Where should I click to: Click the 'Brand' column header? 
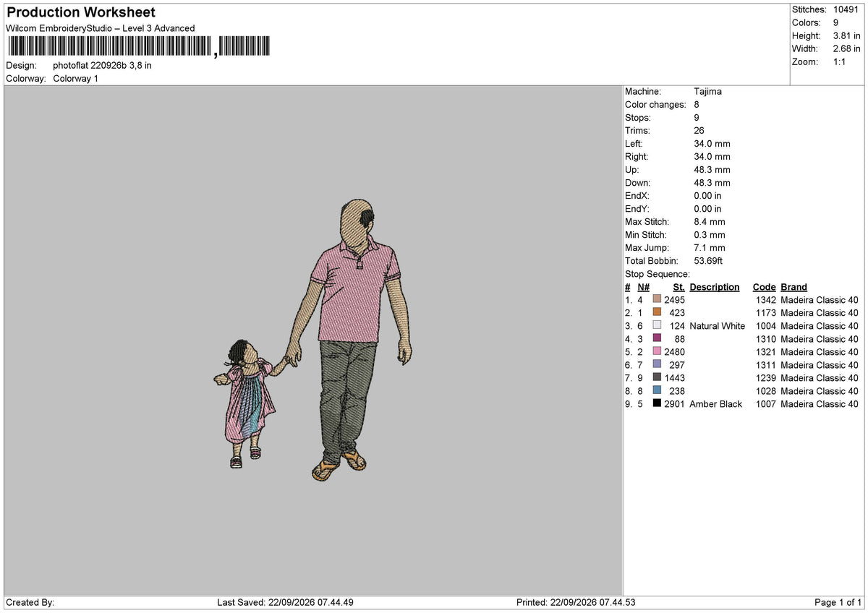point(793,287)
